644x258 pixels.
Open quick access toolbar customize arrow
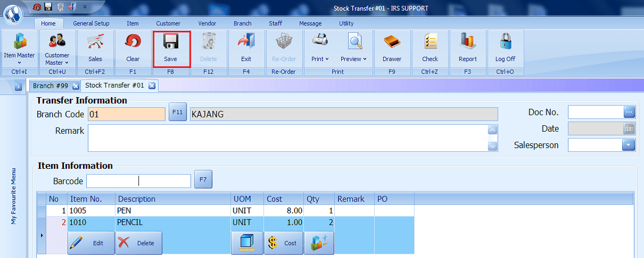pos(85,8)
